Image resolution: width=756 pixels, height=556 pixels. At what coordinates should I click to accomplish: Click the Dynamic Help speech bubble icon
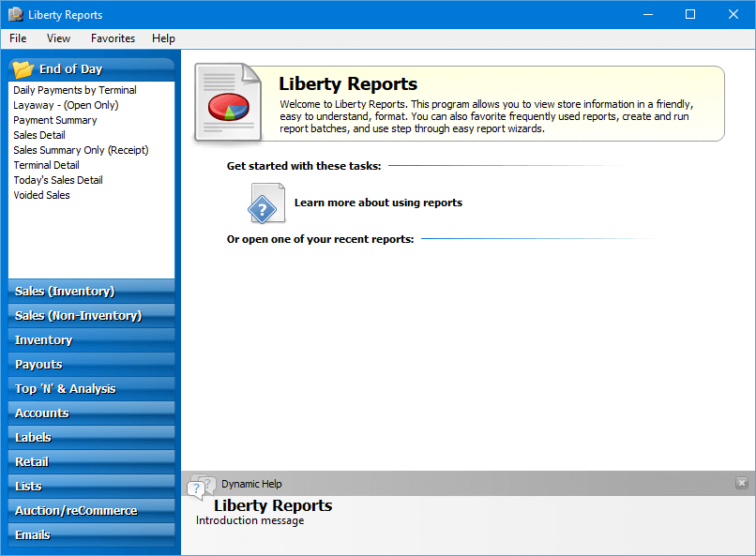[x=201, y=487]
